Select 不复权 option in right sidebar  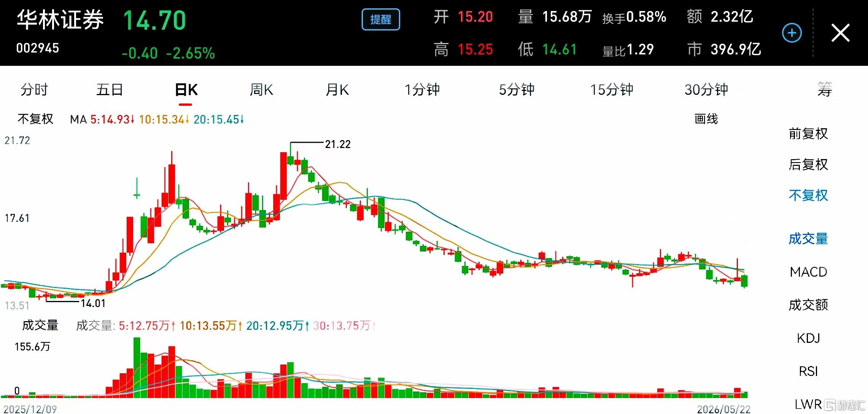click(x=808, y=195)
